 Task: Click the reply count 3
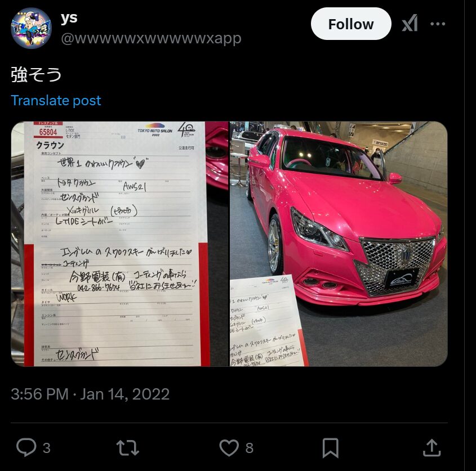[46, 448]
